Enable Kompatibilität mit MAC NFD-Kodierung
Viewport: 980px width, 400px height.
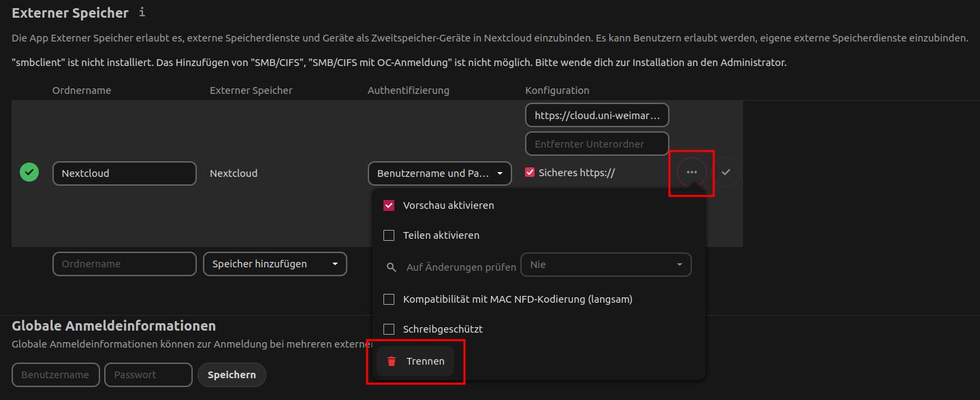[390, 299]
